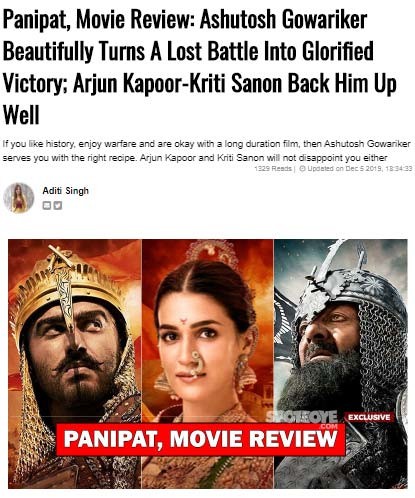415x498 pixels.
Task: Click 'serves you with the right recipe' line
Action: (70, 158)
